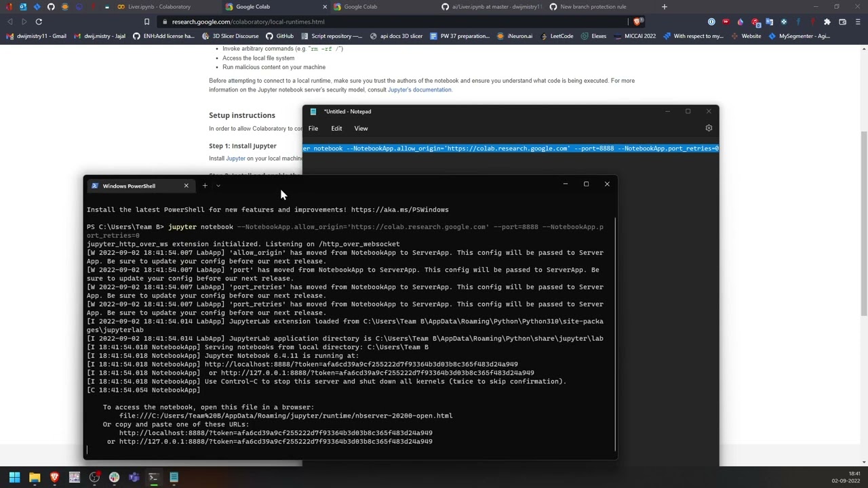Open LeetCode bookmark

coord(557,36)
